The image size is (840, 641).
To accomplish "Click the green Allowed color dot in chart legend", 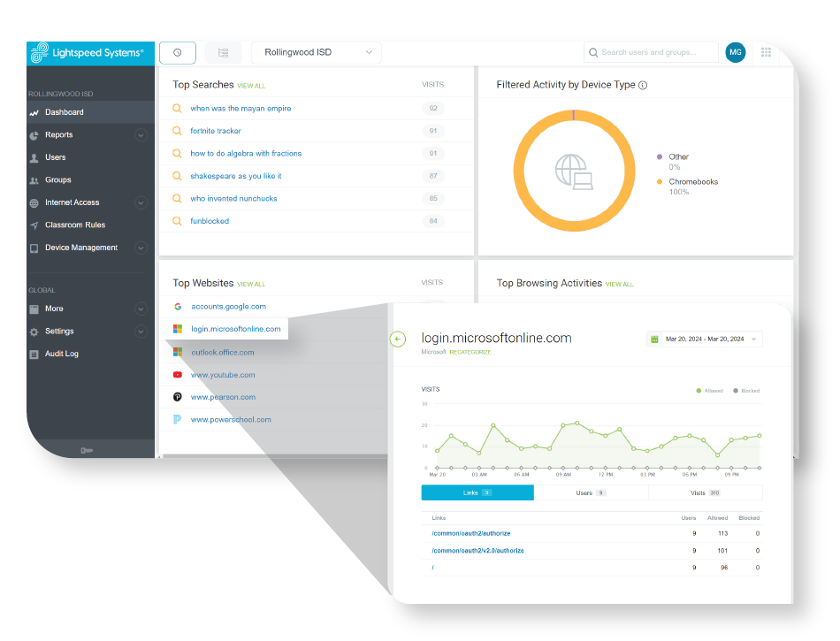I will (x=699, y=391).
